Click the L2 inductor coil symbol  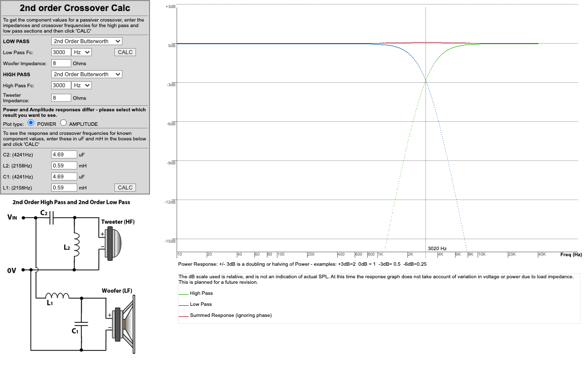pos(76,245)
